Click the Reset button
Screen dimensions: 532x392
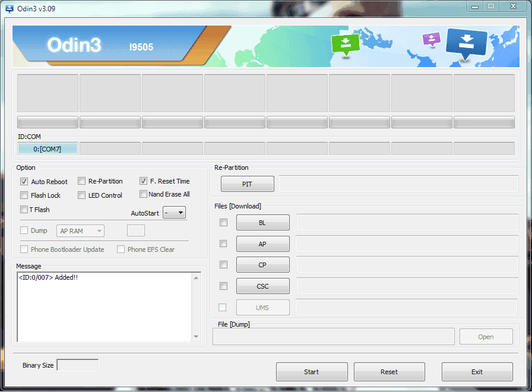pyautogui.click(x=389, y=372)
